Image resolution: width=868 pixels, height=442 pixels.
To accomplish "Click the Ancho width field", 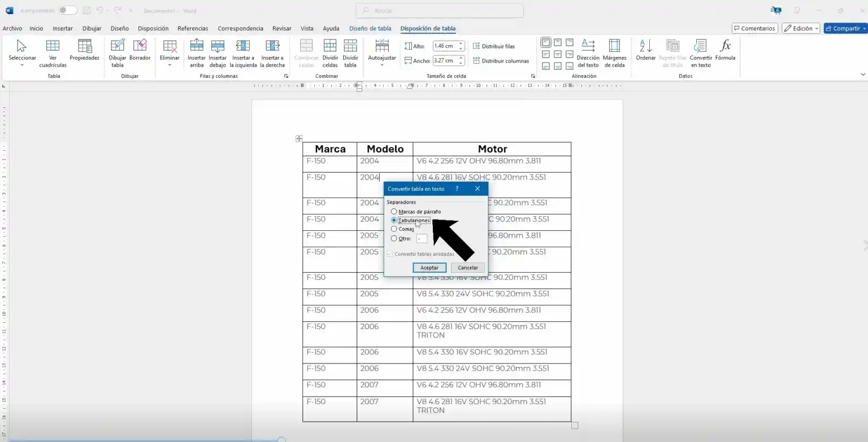I will tap(445, 61).
